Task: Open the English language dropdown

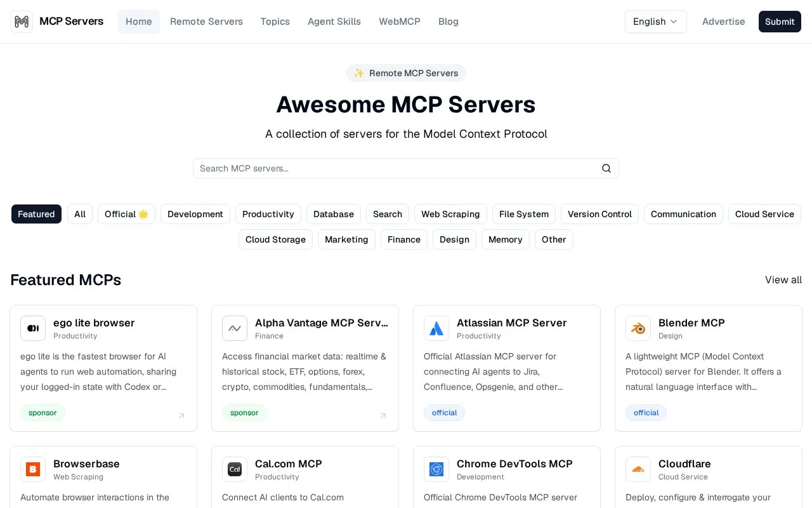Action: tap(656, 22)
